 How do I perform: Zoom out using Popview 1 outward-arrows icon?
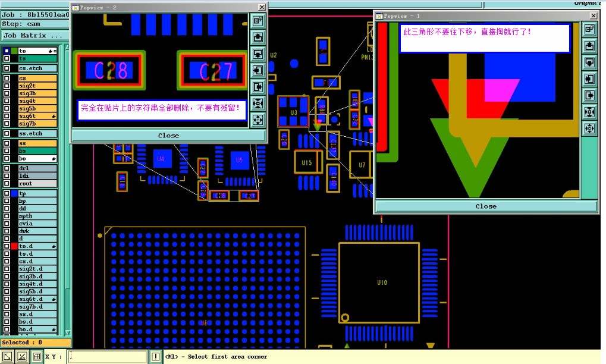point(589,128)
